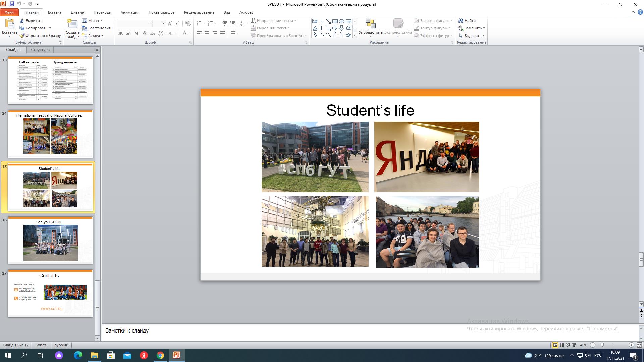Select the Arrange (Упорядочить) icon
644x362 pixels.
[x=370, y=23]
